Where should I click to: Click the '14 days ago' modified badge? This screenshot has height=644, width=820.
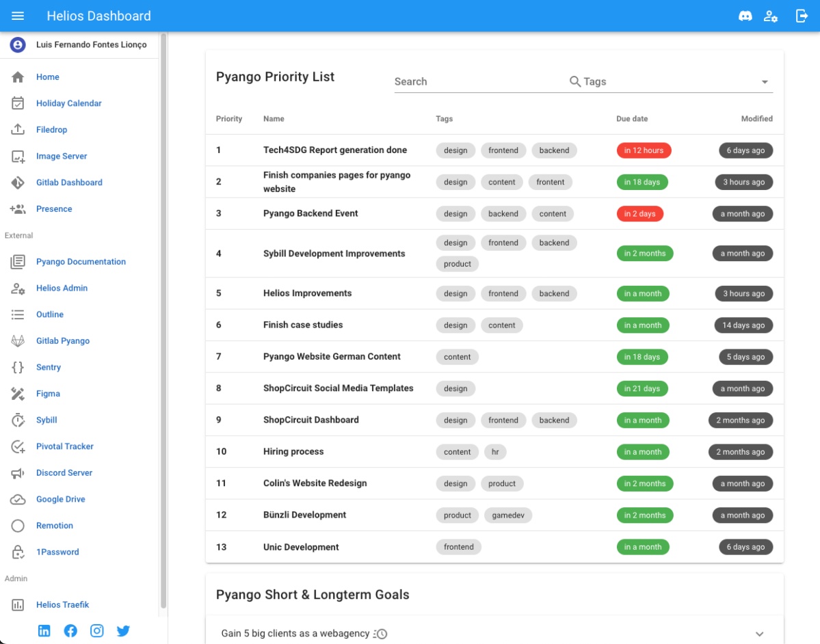click(x=743, y=325)
